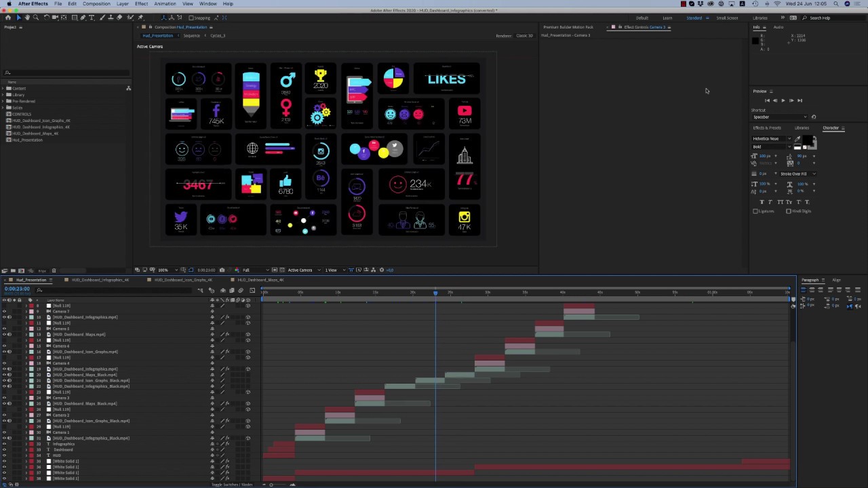Select the Brush tool

click(x=102, y=18)
